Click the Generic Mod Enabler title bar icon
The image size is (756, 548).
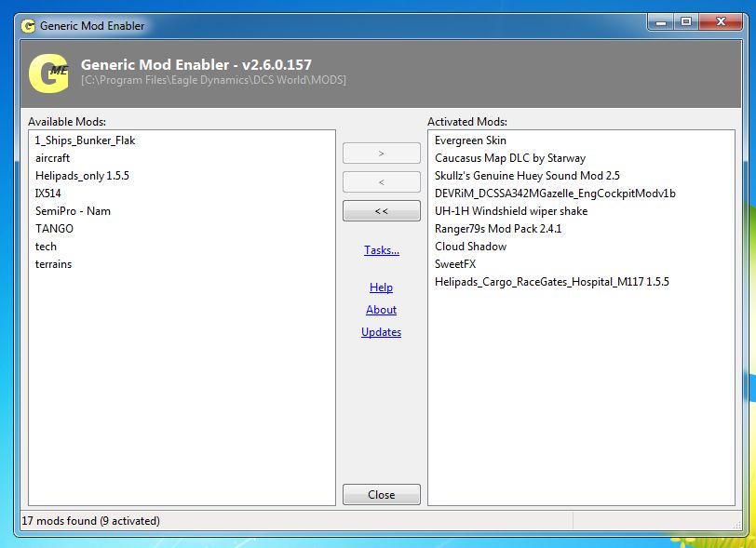[x=28, y=26]
